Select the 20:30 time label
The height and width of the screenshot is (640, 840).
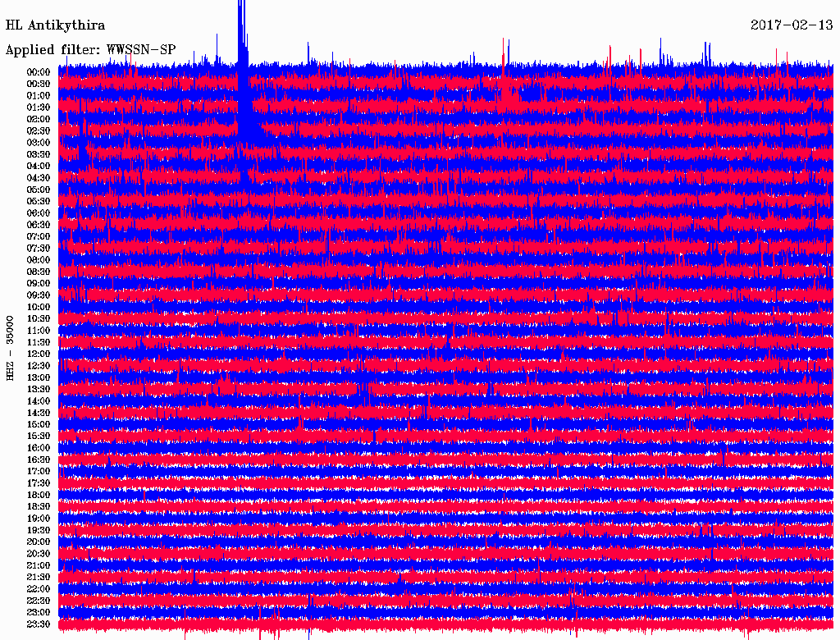(39, 554)
